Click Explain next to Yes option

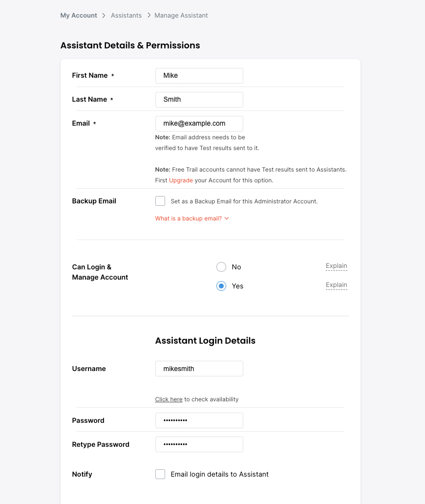(x=337, y=285)
